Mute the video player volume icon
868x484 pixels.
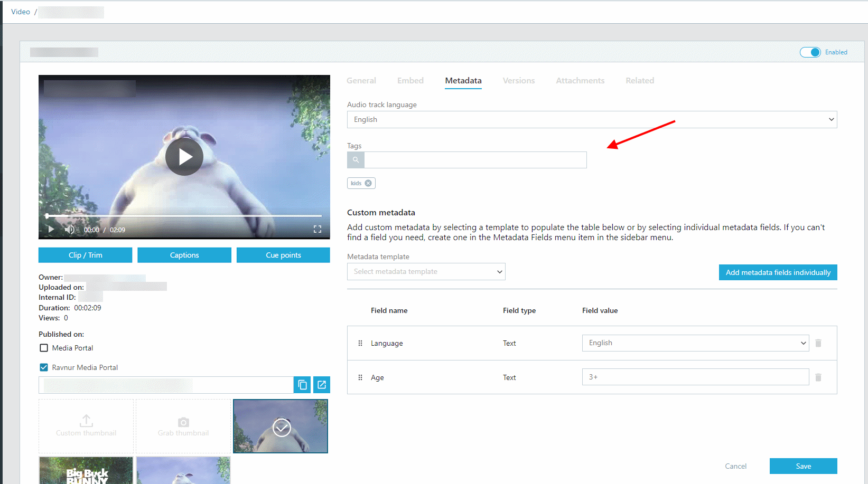tap(70, 230)
